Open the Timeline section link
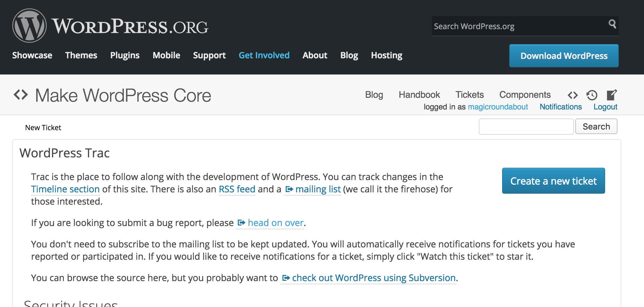This screenshot has width=644, height=307. [x=65, y=189]
